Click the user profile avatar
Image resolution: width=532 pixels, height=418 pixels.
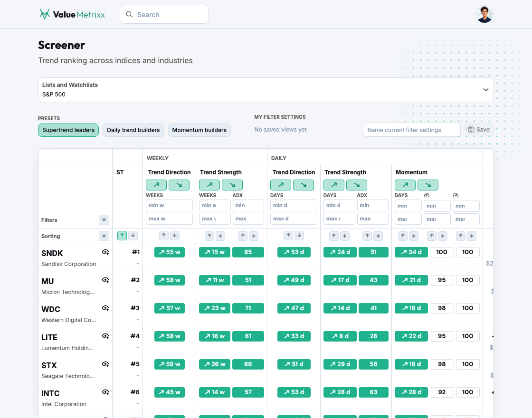(x=484, y=14)
